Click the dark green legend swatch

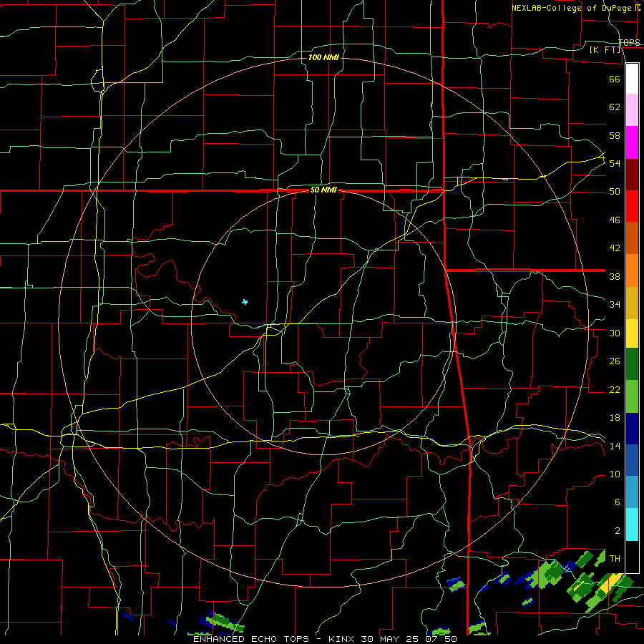click(632, 364)
